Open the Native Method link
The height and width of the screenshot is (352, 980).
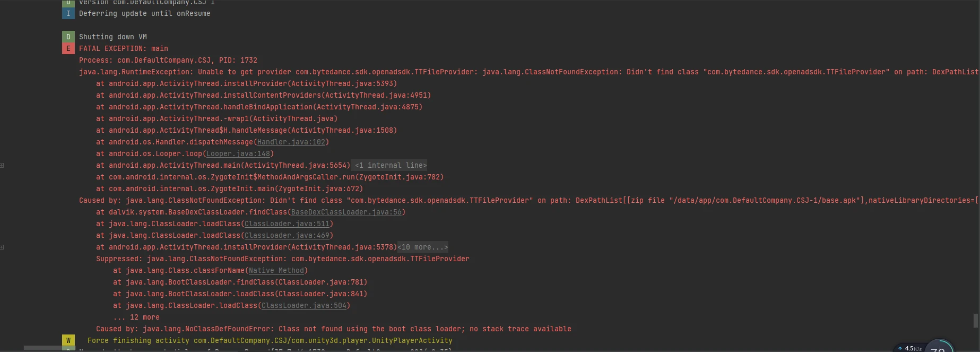276,270
